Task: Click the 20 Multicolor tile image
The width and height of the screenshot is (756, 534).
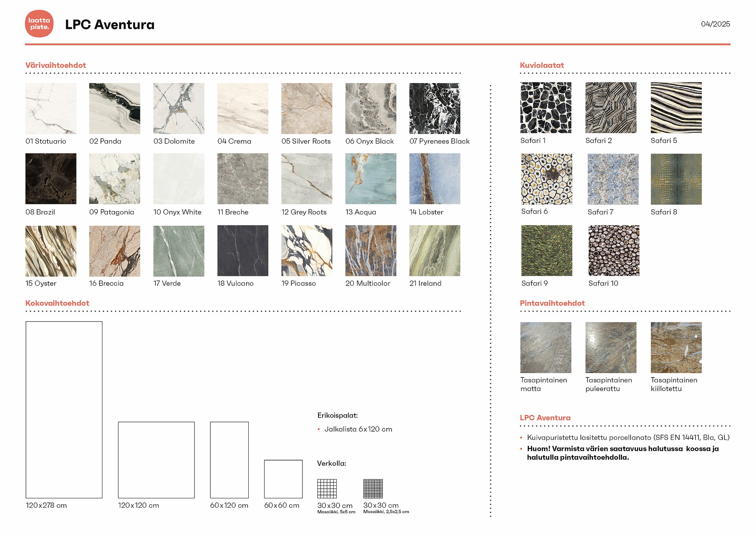Action: click(371, 251)
